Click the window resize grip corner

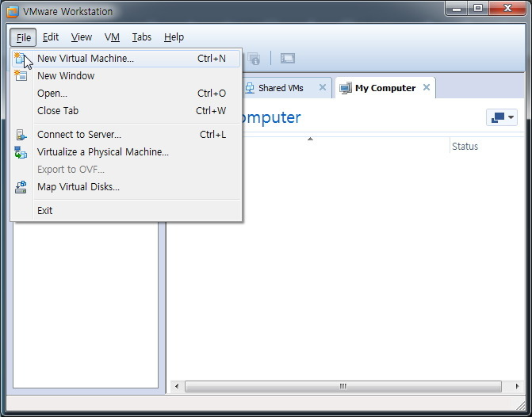(x=520, y=405)
